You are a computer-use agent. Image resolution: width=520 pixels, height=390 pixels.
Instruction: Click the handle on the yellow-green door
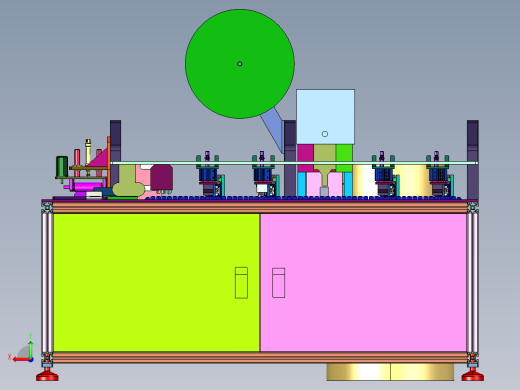click(241, 283)
